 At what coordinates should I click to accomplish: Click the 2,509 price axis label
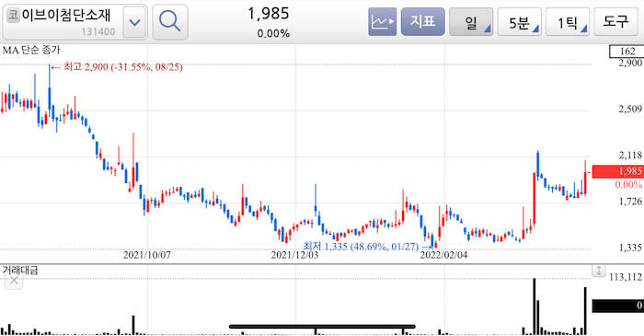tap(630, 109)
